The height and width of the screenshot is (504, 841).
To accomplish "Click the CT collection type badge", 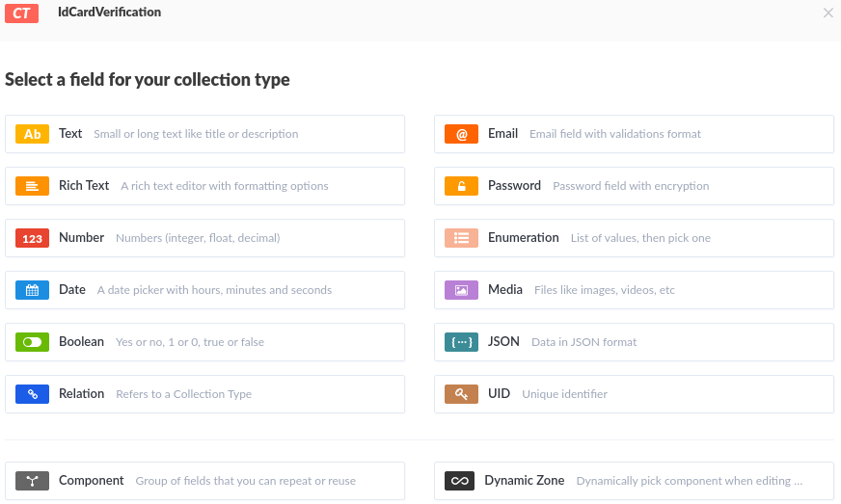I will pyautogui.click(x=21, y=13).
